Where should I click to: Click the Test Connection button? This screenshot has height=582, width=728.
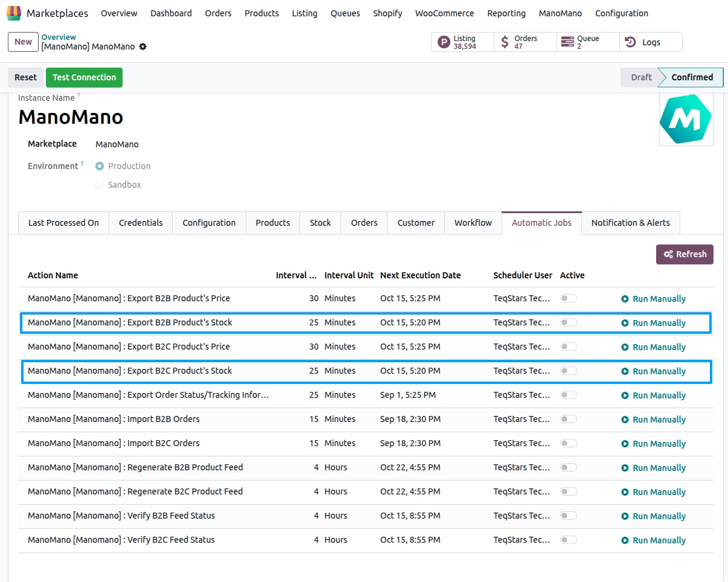coord(84,77)
